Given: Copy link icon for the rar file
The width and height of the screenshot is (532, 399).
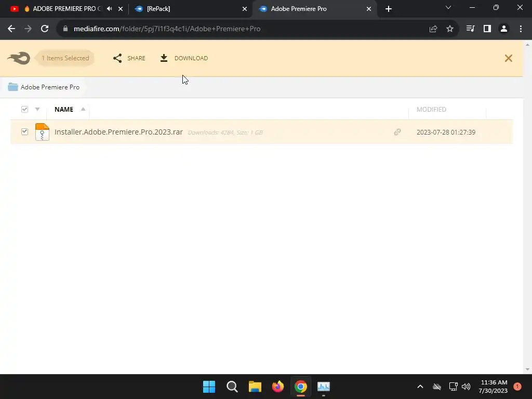Looking at the screenshot, I should coord(397,131).
